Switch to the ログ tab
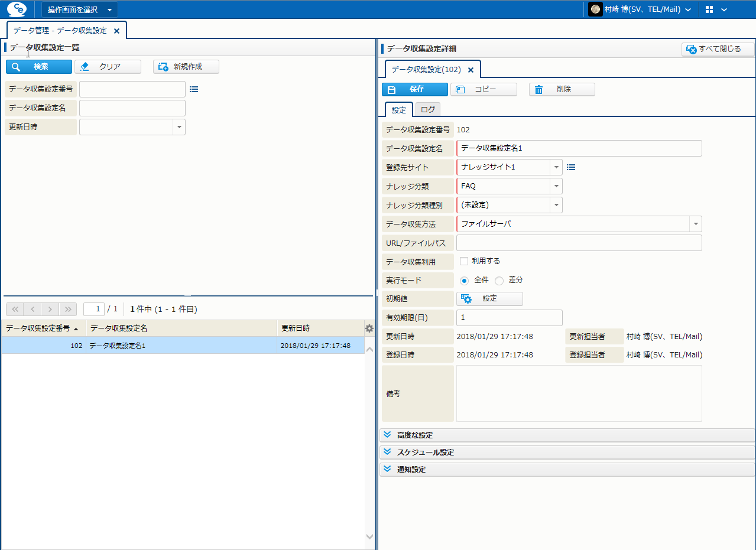Image resolution: width=756 pixels, height=550 pixels. tap(427, 110)
